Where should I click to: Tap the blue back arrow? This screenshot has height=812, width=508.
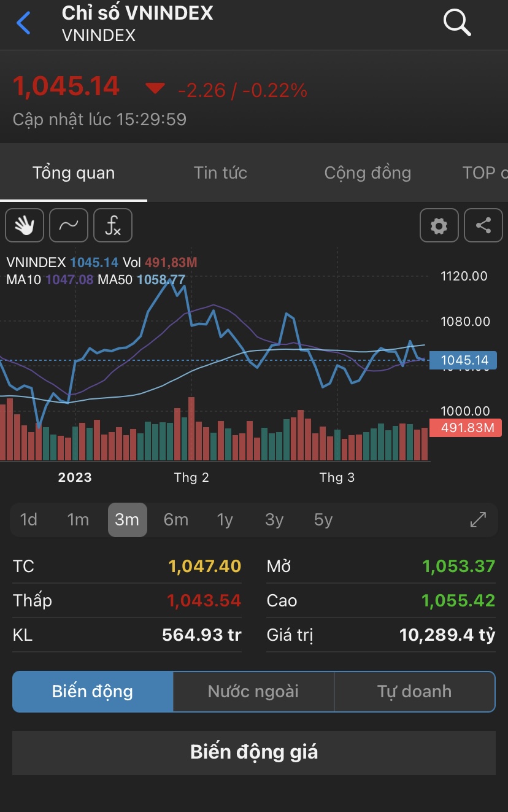click(23, 23)
